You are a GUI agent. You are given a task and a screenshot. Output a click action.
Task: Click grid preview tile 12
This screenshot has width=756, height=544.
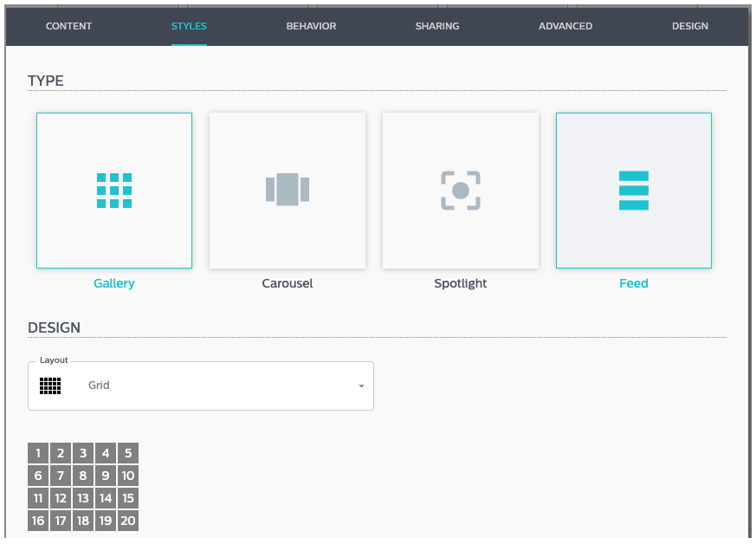[61, 498]
